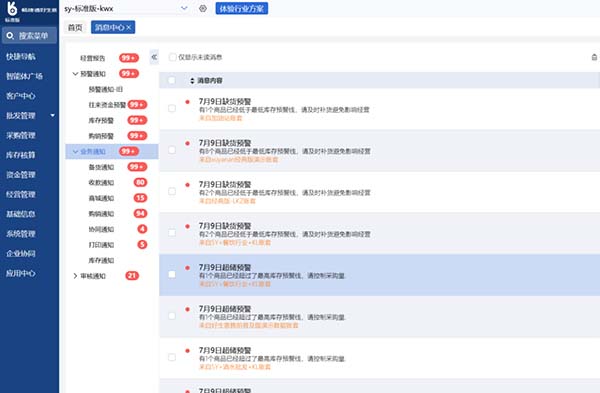Open 库存核算 in the sidebar
This screenshot has width=600, height=393.
pos(21,155)
